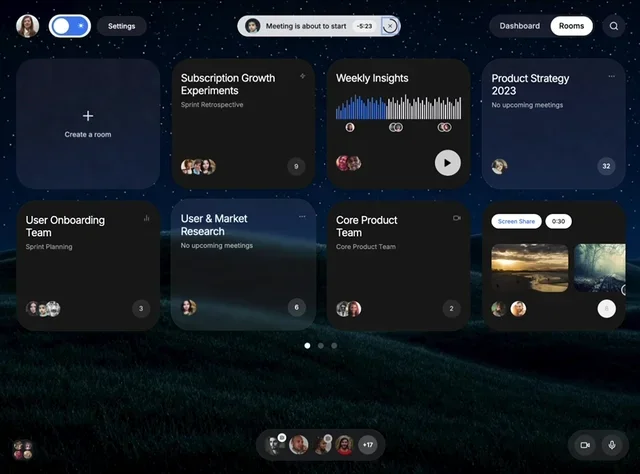The height and width of the screenshot is (474, 640).
Task: Click the Sprint Retrospective subtitle
Action: click(x=212, y=105)
